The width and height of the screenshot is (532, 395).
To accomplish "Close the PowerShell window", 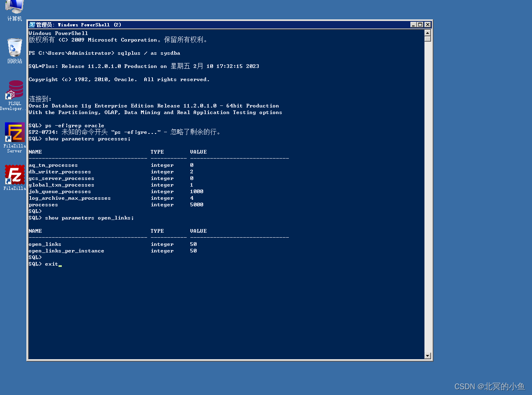I will [x=427, y=25].
